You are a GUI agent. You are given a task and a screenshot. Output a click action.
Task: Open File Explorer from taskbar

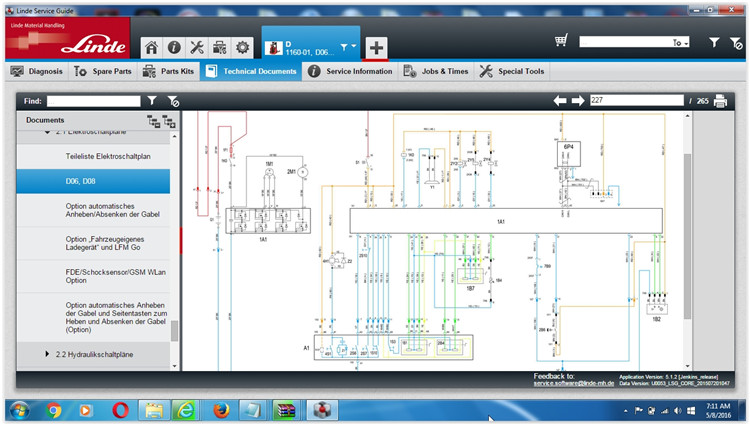point(154,410)
